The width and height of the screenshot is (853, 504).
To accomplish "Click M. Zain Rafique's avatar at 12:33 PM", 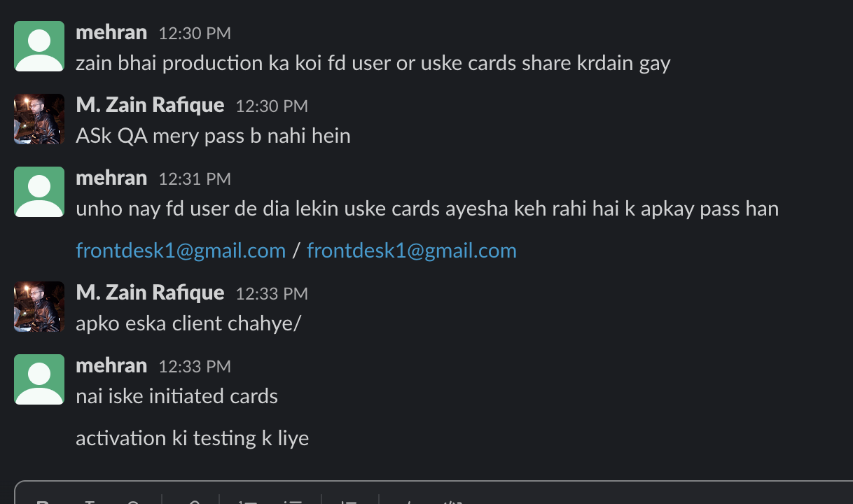I will tap(39, 307).
